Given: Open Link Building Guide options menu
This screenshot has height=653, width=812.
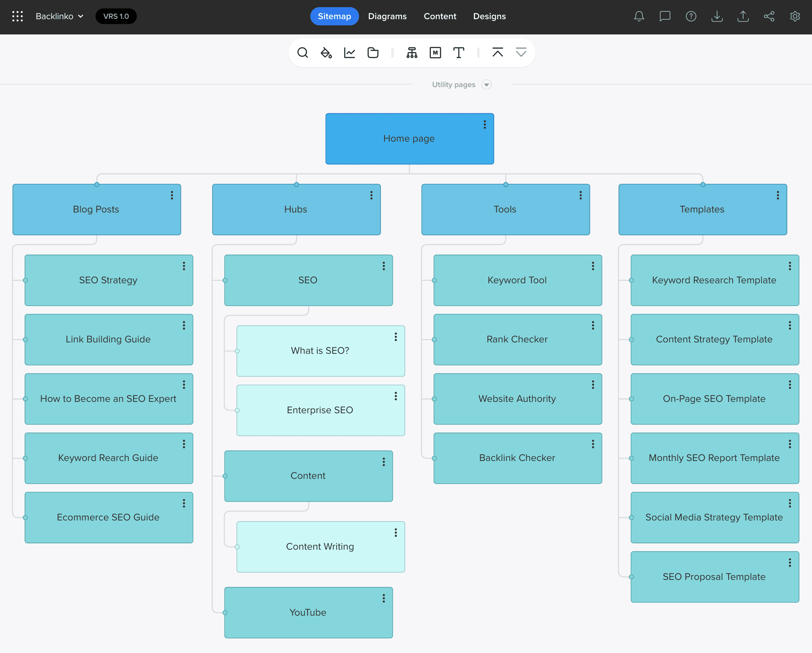Looking at the screenshot, I should (184, 325).
